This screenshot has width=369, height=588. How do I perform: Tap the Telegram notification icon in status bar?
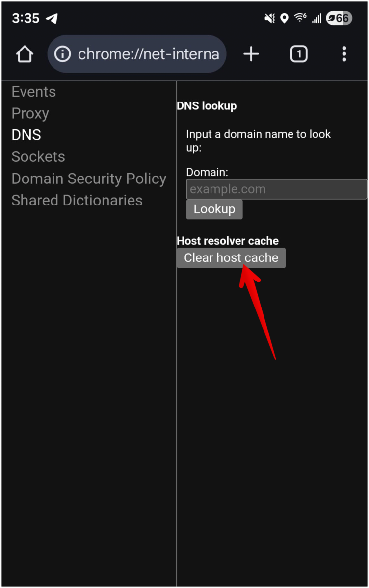tap(52, 18)
